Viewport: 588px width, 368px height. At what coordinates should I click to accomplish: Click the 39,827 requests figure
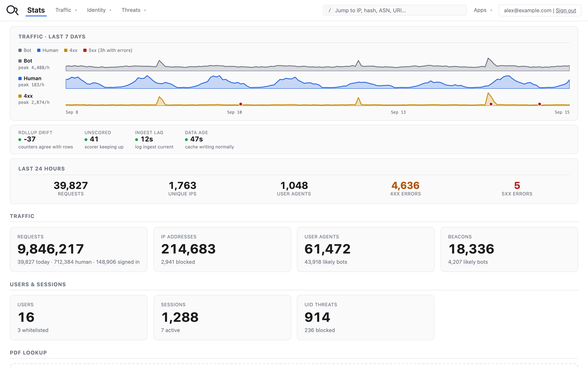[71, 185]
